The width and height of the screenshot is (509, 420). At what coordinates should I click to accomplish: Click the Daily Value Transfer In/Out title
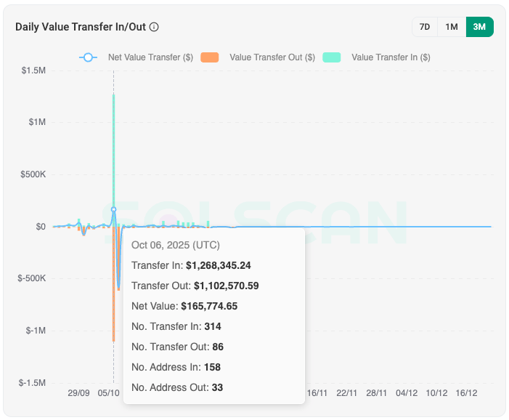pyautogui.click(x=81, y=27)
